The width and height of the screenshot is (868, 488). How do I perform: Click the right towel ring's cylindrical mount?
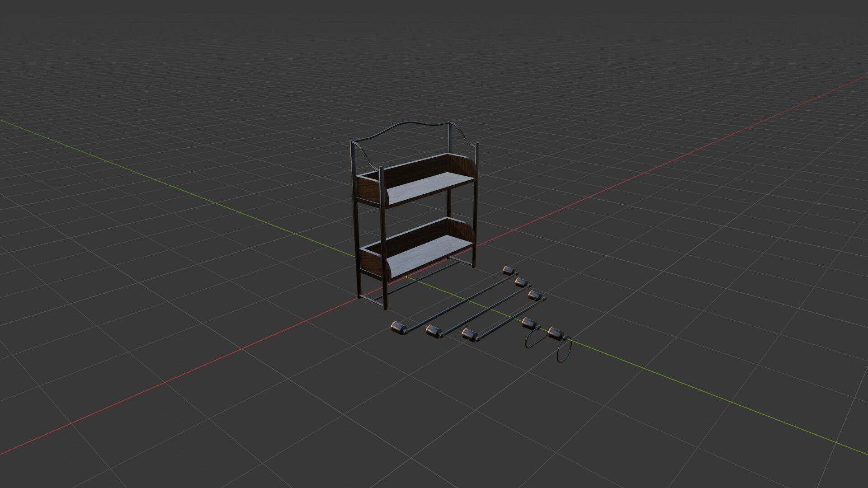(x=555, y=335)
